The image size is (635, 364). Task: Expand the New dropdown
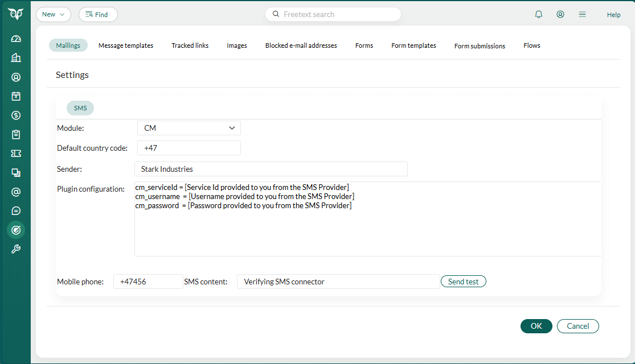53,14
